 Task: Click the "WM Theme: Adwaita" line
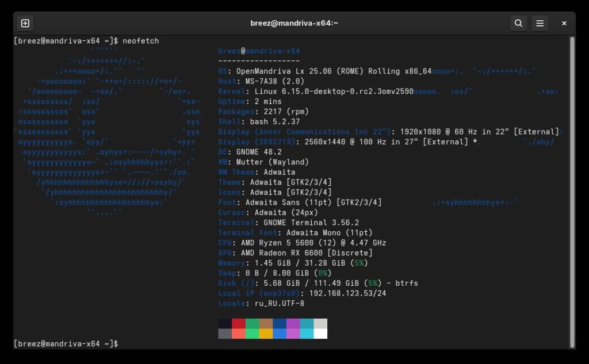click(257, 173)
